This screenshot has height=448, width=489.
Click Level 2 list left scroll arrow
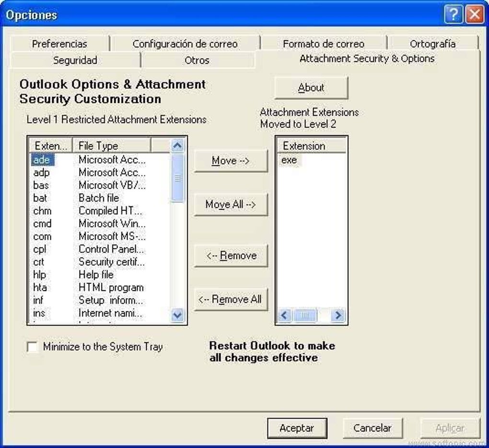click(x=284, y=315)
